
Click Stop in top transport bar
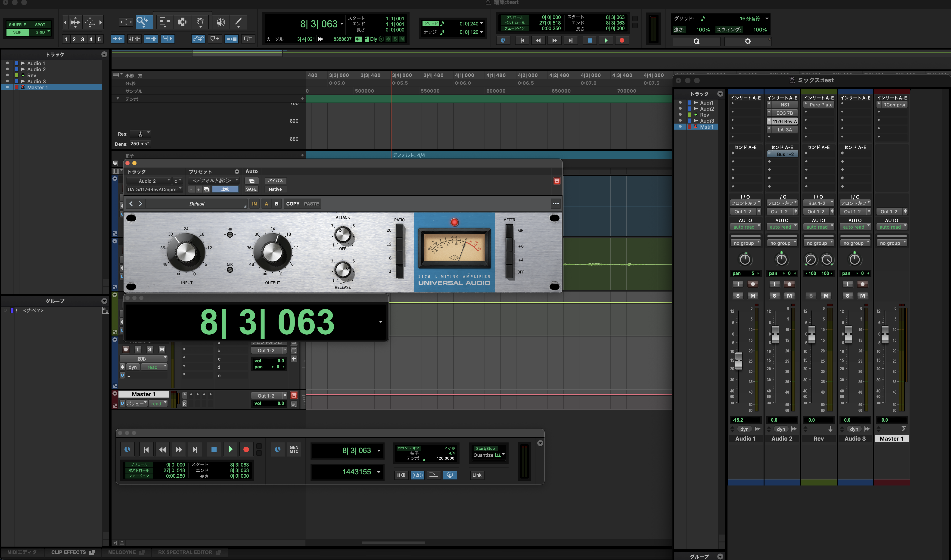[x=590, y=40]
